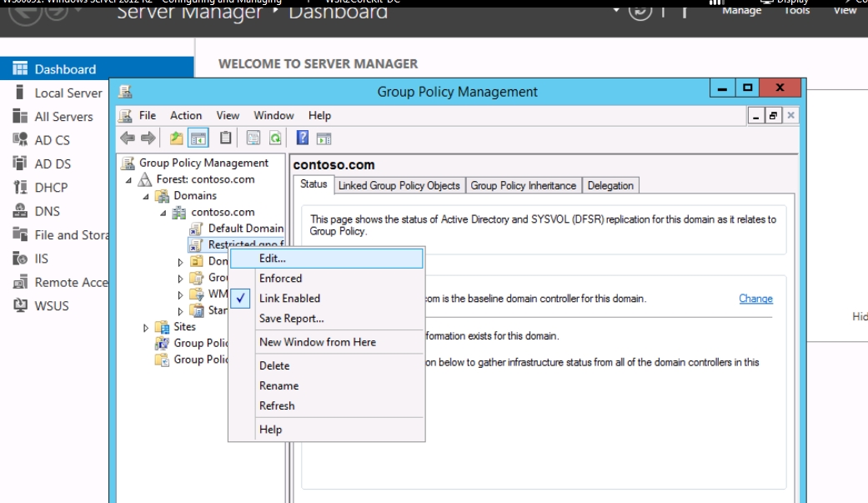
Task: Select Save Report... in the context menu
Action: click(327, 319)
